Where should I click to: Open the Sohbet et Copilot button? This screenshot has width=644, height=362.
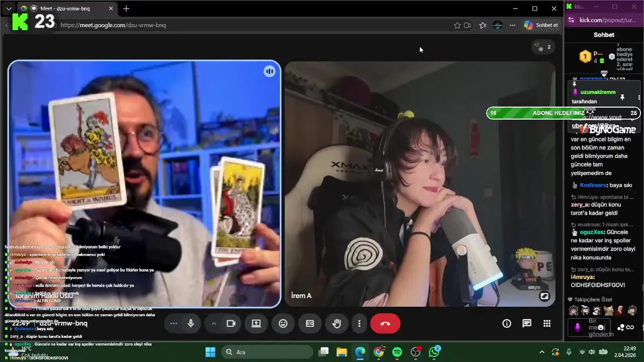coord(541,25)
